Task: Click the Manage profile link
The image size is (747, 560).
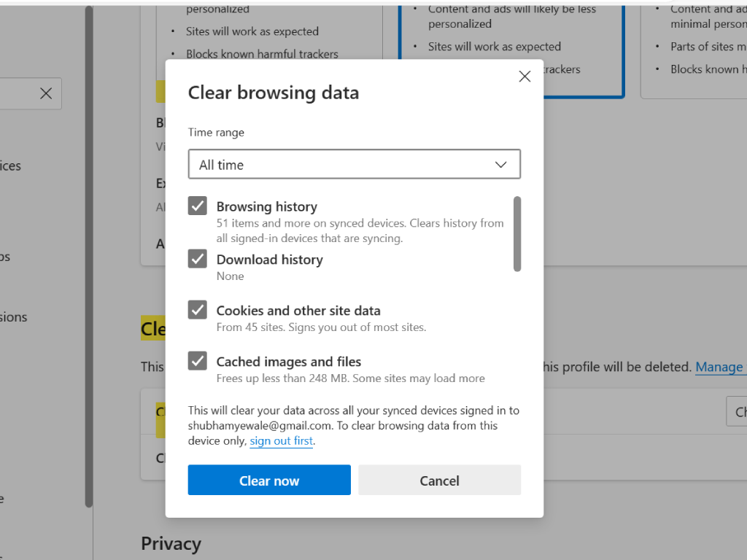Action: 720,367
